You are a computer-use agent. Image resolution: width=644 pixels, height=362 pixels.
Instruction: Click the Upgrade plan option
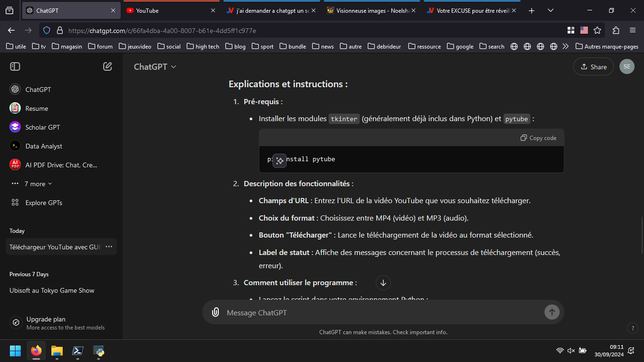[x=46, y=322]
